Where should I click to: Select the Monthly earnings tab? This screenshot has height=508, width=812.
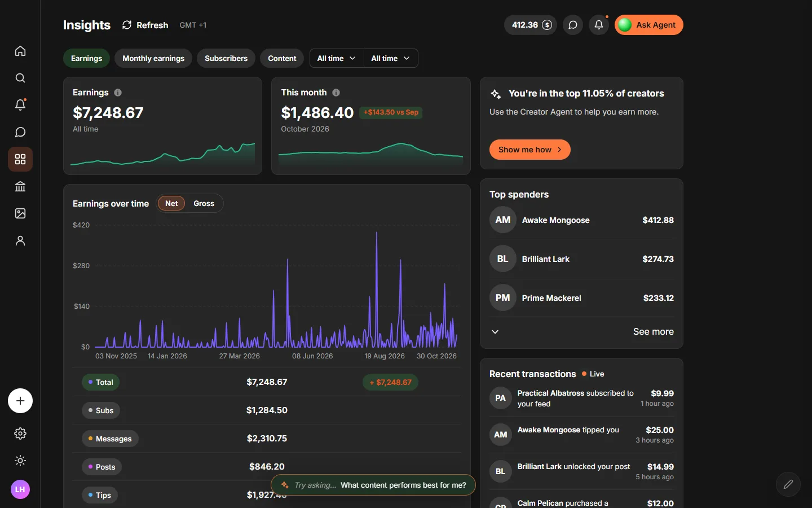click(x=153, y=58)
